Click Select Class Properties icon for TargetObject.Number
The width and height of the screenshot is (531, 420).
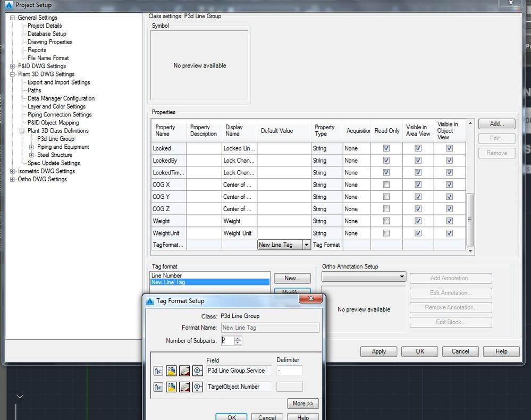pyautogui.click(x=158, y=387)
